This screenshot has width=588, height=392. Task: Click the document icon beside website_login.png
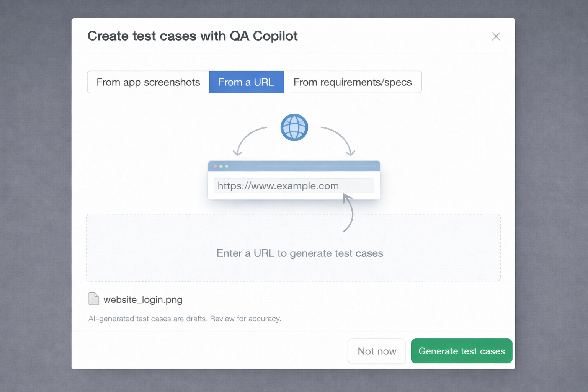94,299
